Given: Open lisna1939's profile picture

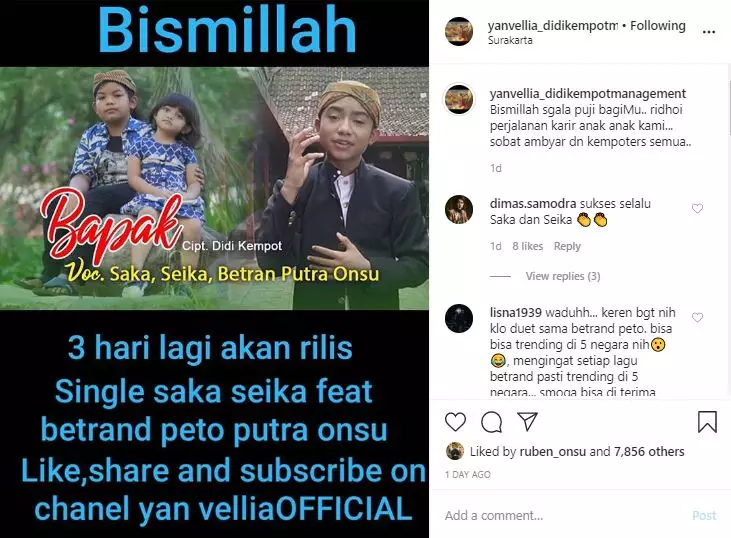Looking at the screenshot, I should 459,318.
